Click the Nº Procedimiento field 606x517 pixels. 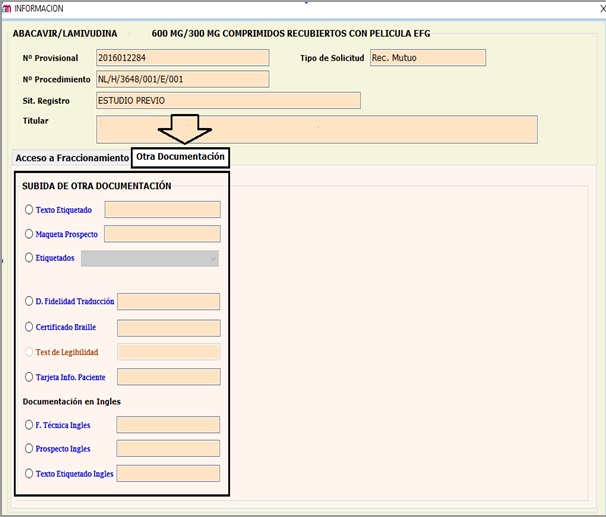(x=182, y=79)
